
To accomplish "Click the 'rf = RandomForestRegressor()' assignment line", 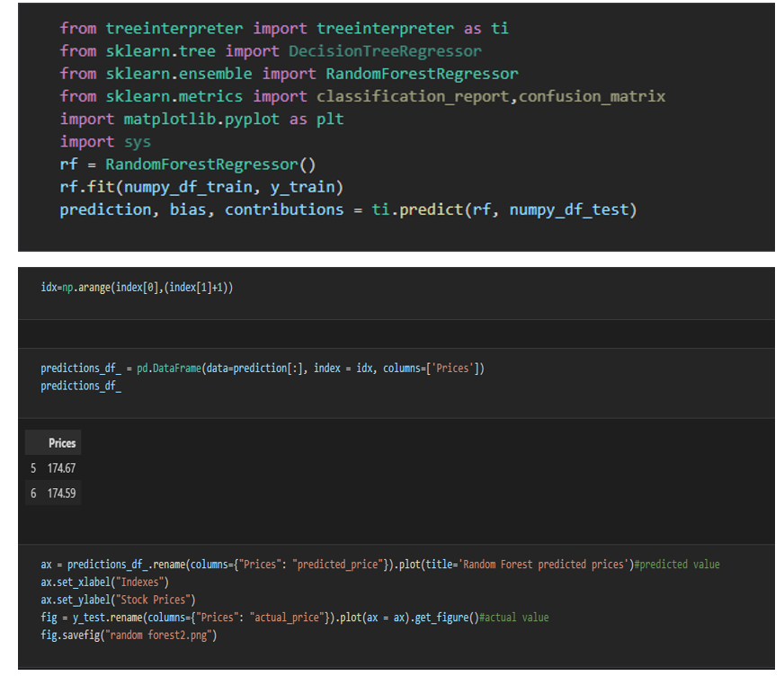I will pos(188,165).
